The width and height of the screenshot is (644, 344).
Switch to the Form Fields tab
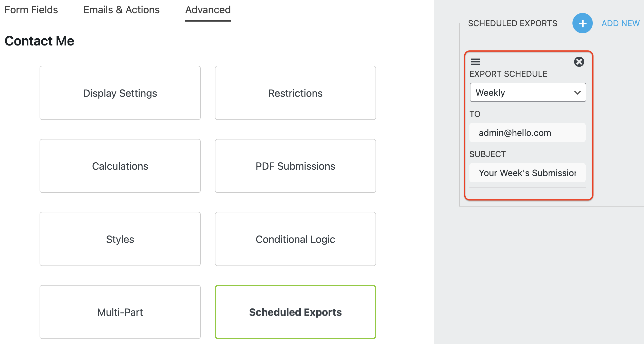click(31, 10)
